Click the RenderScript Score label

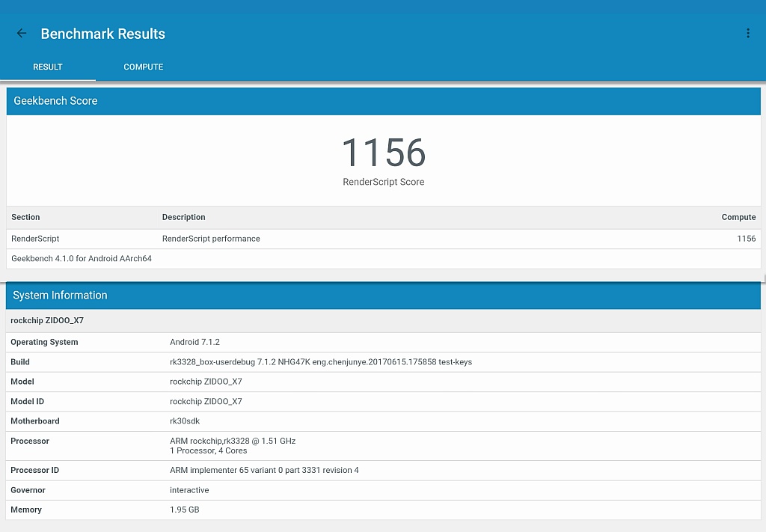pyautogui.click(x=384, y=182)
